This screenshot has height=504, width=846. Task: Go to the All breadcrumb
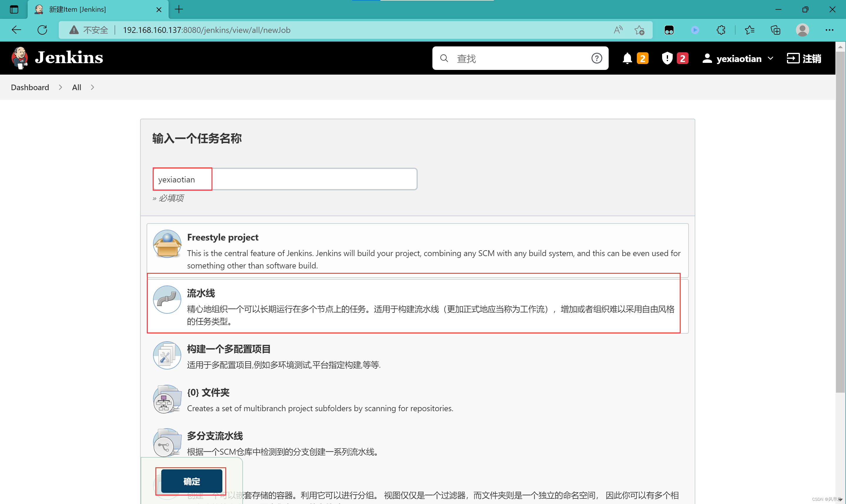coord(76,87)
